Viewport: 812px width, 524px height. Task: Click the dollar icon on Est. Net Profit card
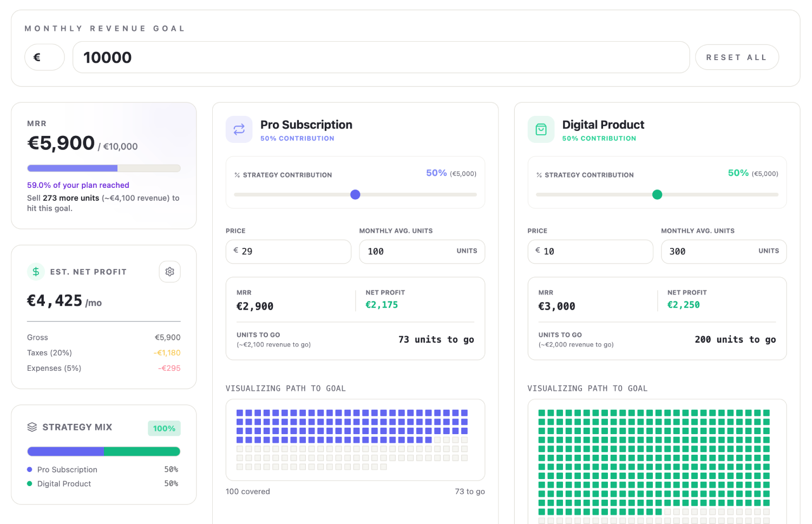click(36, 271)
